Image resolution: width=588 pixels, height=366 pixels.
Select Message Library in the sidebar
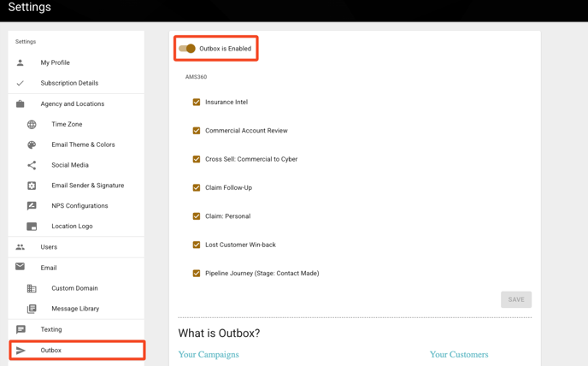point(76,309)
